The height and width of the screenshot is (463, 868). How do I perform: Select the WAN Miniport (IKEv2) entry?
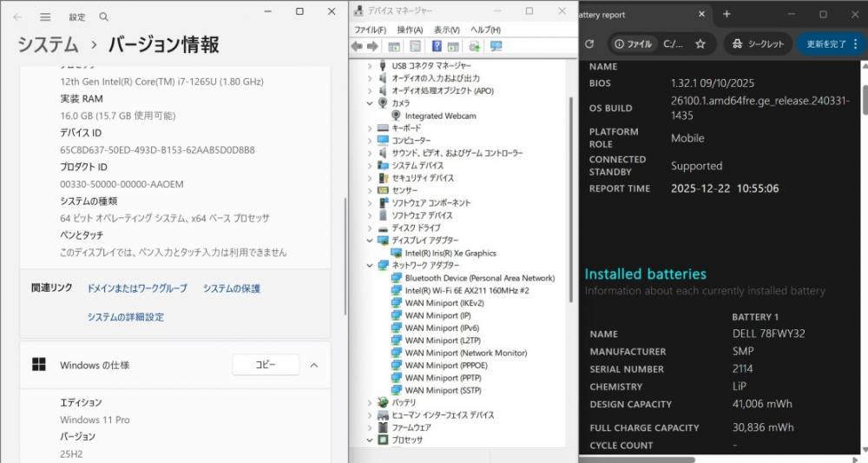pos(444,303)
